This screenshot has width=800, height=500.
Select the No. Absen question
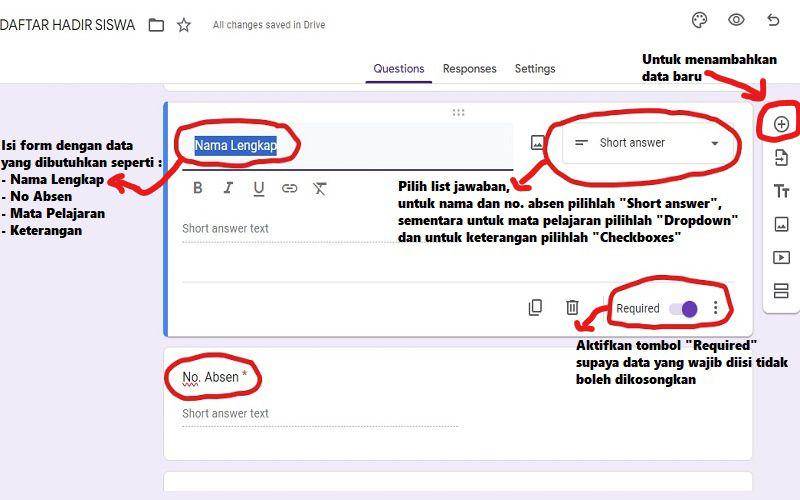pyautogui.click(x=458, y=404)
